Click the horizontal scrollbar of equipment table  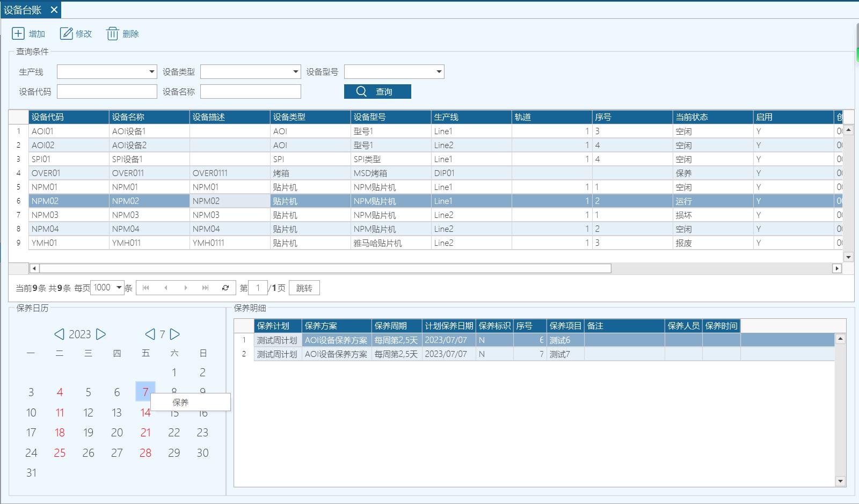pos(325,268)
